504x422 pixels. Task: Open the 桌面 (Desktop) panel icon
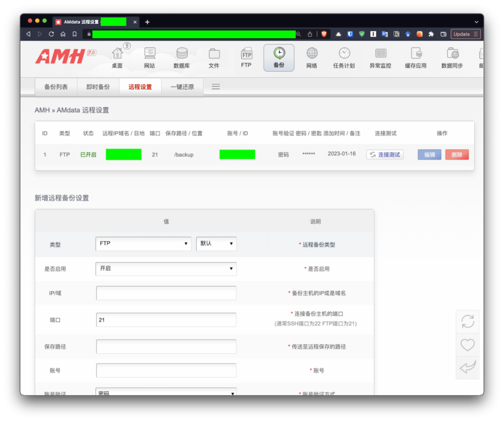pos(117,57)
